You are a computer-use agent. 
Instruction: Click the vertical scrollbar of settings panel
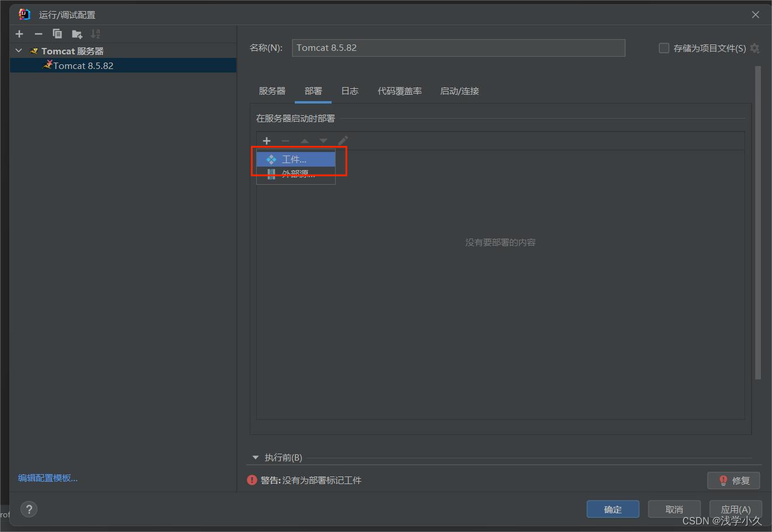pyautogui.click(x=759, y=222)
